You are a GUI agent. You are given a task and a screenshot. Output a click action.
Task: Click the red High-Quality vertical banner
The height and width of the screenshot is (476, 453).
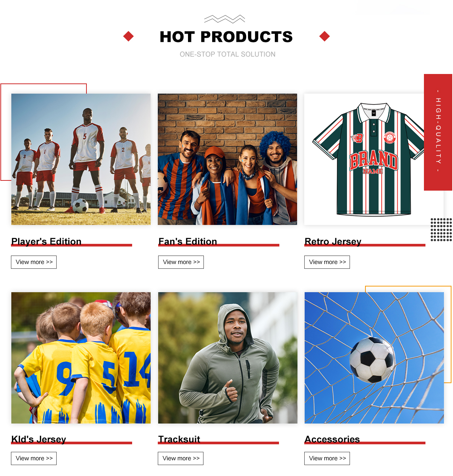click(x=438, y=132)
